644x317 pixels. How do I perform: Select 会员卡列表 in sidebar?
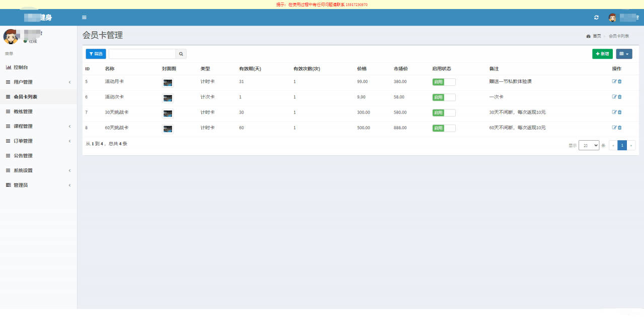click(x=38, y=97)
